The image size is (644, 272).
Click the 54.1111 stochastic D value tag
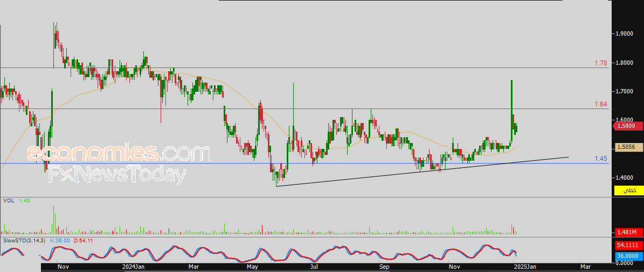point(628,245)
